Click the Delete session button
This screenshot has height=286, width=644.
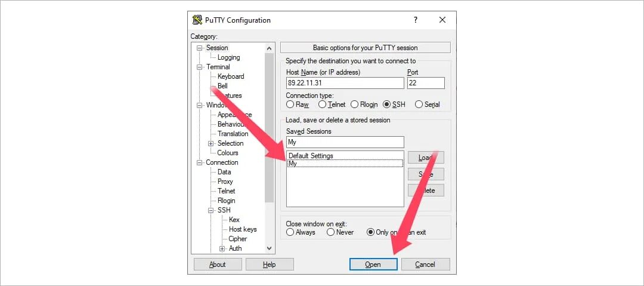(426, 190)
